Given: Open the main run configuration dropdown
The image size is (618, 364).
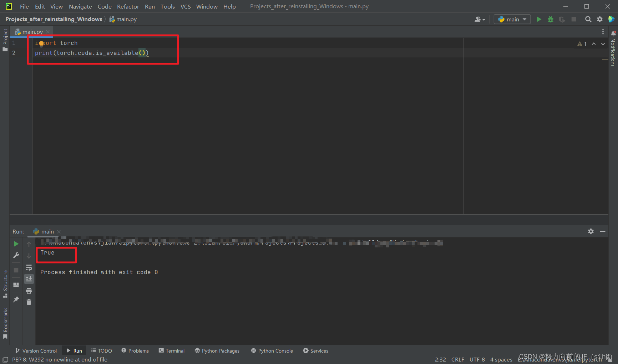Looking at the screenshot, I should [x=512, y=19].
